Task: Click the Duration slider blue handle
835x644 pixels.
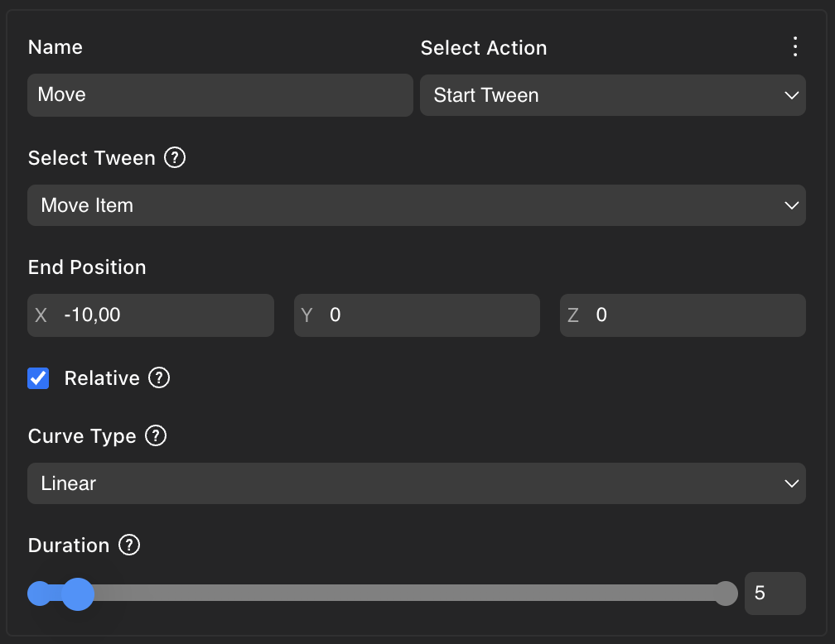Action: (78, 594)
